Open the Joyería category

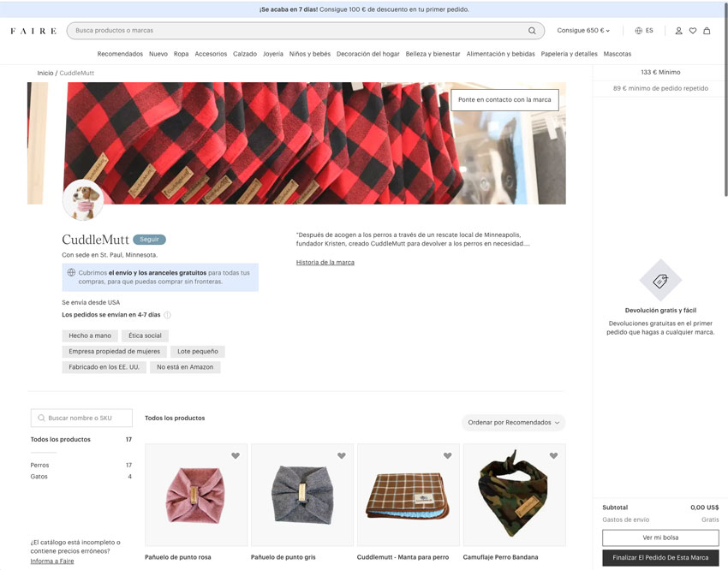(x=273, y=54)
